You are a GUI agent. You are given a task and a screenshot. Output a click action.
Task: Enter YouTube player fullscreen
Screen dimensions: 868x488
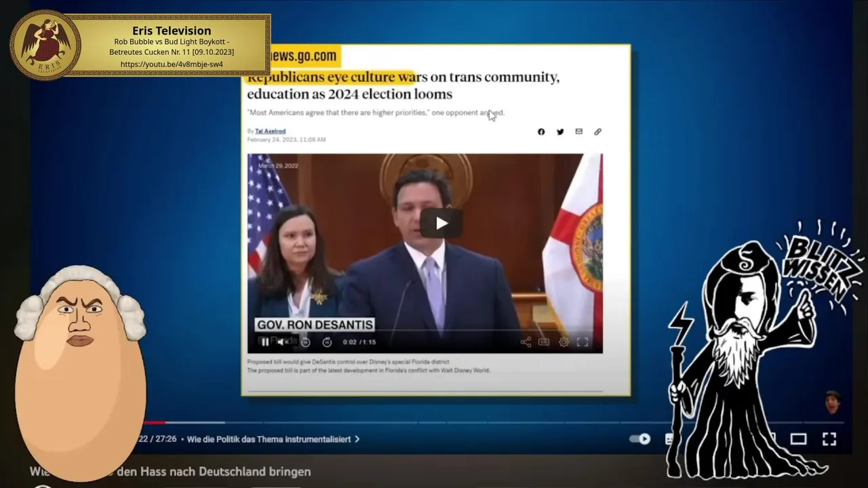[x=829, y=439]
